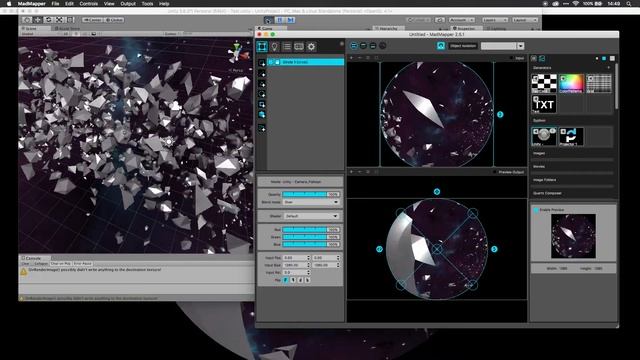
Task: Click Unity Center pivot button
Action: 93,20
